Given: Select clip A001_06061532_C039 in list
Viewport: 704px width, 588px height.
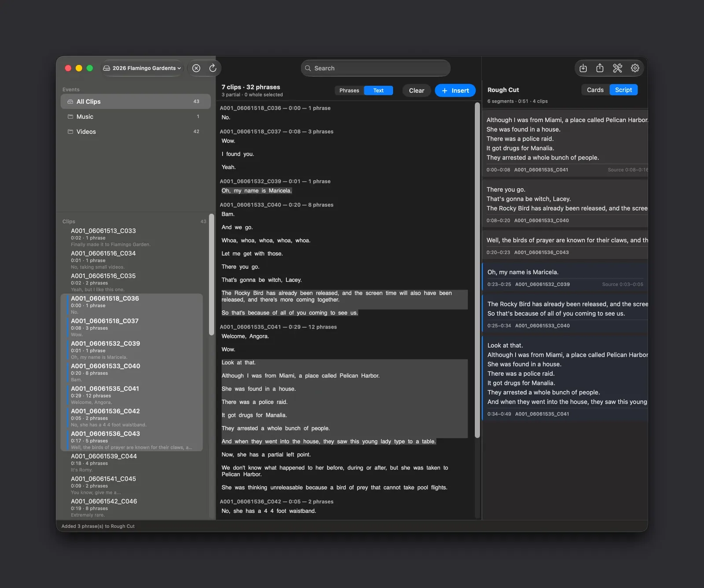Looking at the screenshot, I should tap(132, 350).
